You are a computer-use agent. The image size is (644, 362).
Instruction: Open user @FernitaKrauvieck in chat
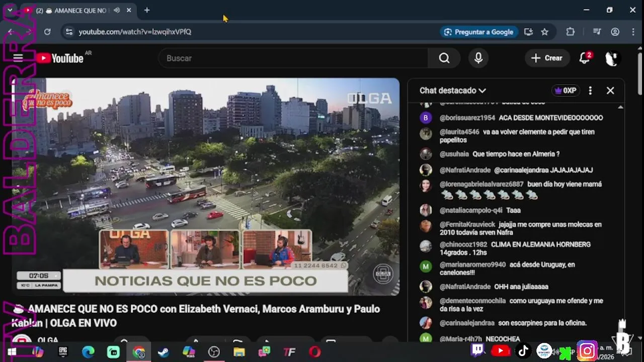[x=467, y=224]
